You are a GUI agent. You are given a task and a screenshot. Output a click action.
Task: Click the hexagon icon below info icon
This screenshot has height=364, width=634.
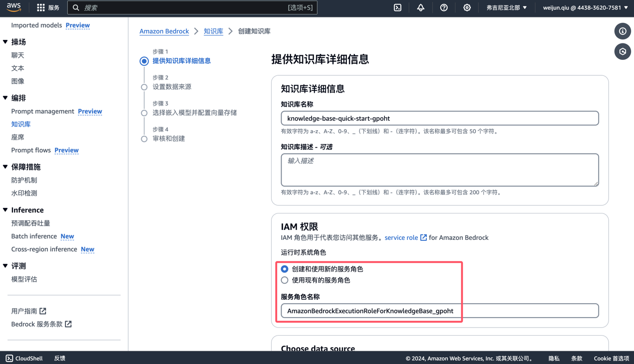[x=623, y=51]
